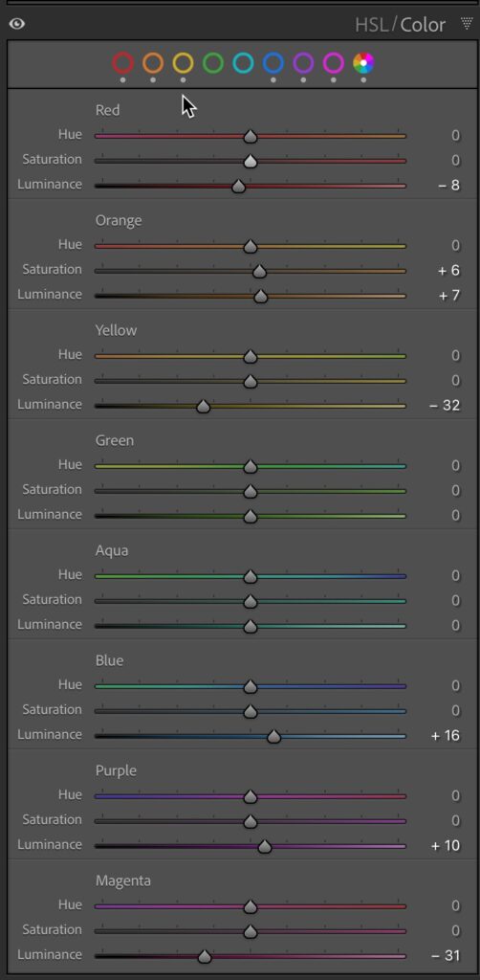Select the green color circle
480x980 pixels.
[213, 63]
